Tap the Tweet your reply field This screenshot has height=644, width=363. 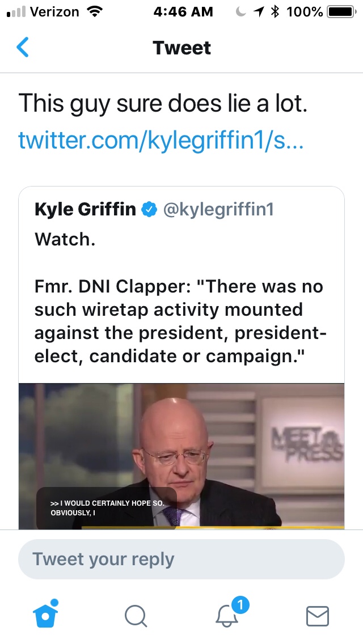point(181,559)
